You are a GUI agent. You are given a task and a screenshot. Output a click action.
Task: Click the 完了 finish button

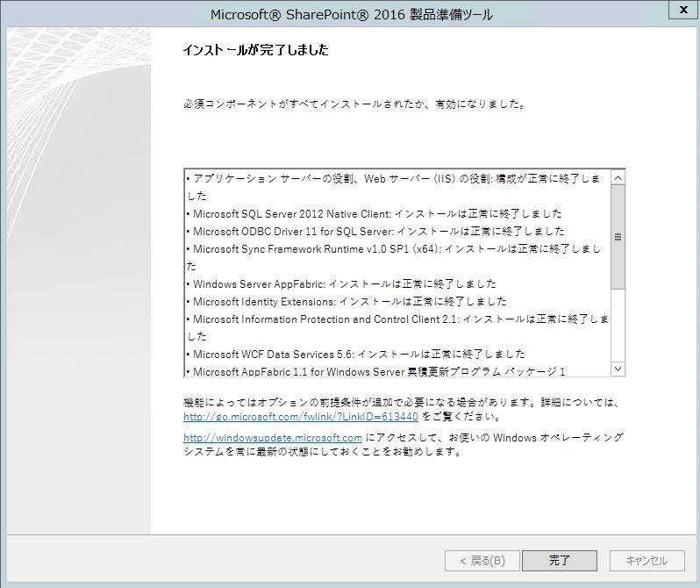click(x=560, y=560)
